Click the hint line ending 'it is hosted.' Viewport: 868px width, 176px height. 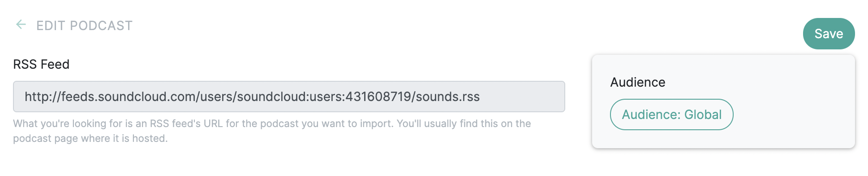click(90, 138)
